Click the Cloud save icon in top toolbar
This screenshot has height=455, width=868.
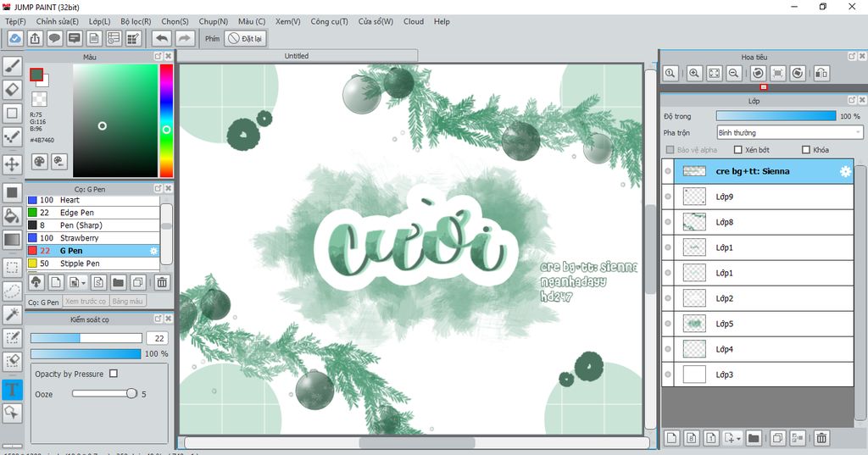(x=15, y=38)
